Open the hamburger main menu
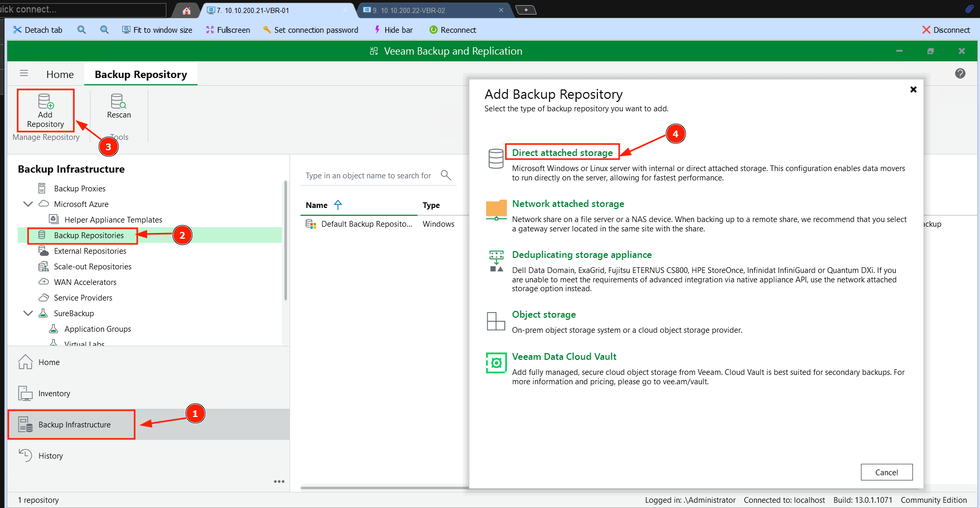Screen dimensions: 980x508 tap(24, 73)
